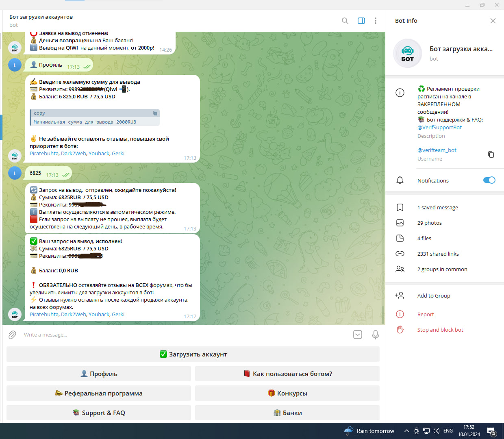Select the Report option
Viewport: 504px width, 439px height.
[x=426, y=314]
